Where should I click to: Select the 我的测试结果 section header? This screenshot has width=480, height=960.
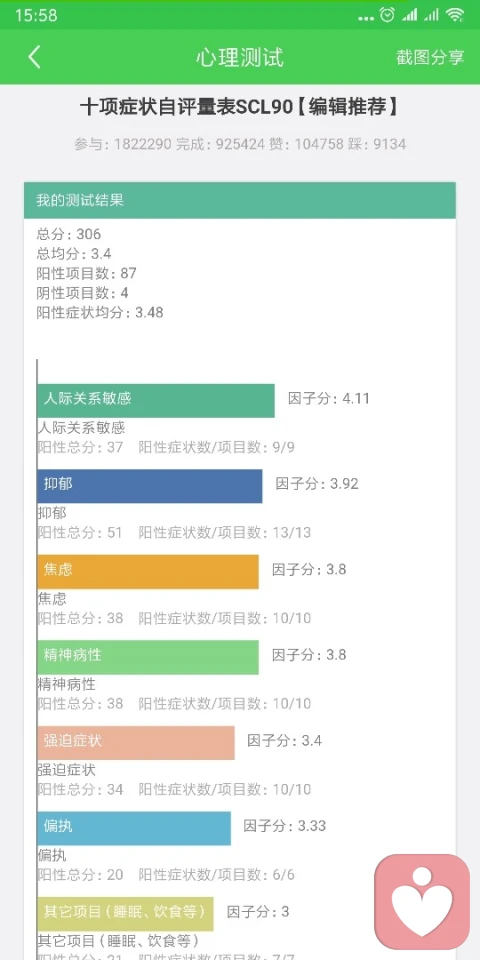[240, 200]
